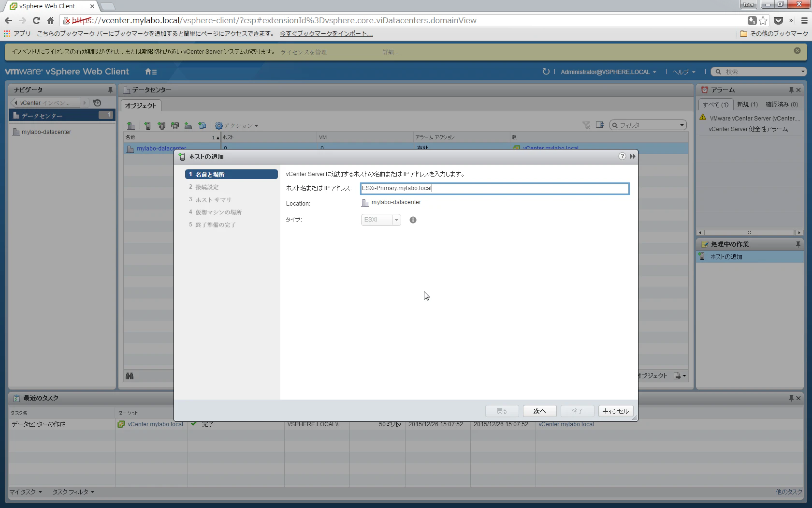Click the Cancel button in the wizard
Screen dimensions: 812x508
[x=615, y=411]
